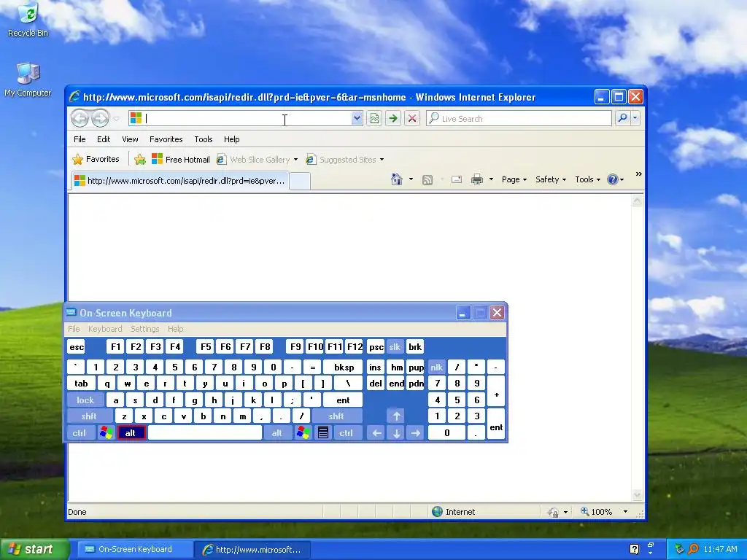Open the Edit menu

(104, 139)
